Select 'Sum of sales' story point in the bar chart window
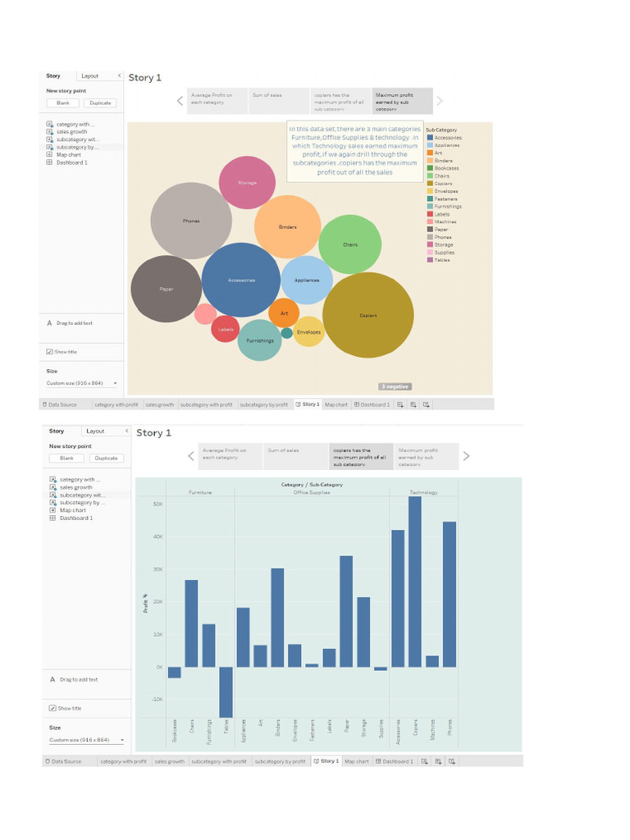This screenshot has width=630, height=840. click(295, 456)
